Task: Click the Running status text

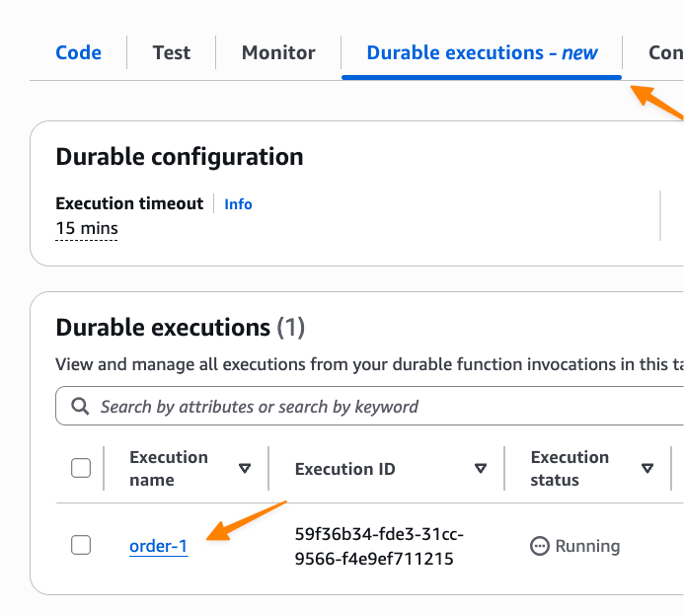Action: pos(587,546)
